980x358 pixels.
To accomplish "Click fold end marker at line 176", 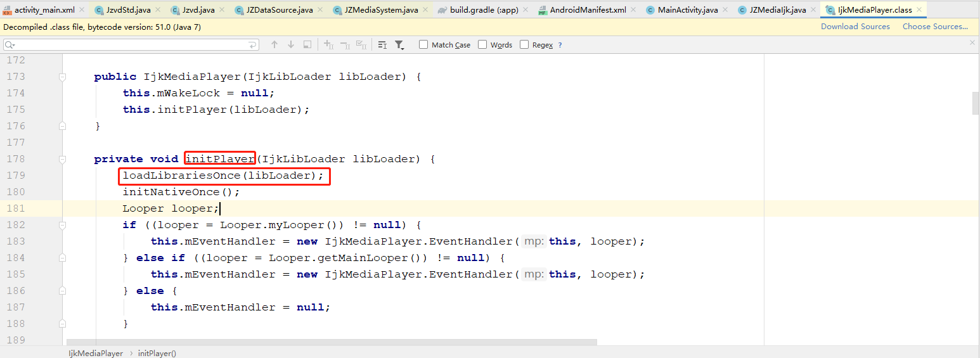I will [x=62, y=126].
